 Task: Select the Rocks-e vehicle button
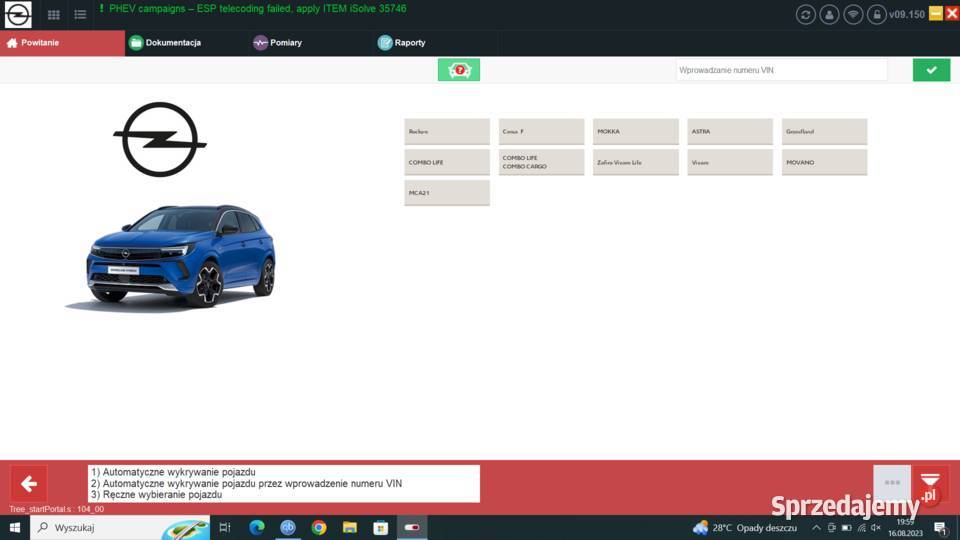click(x=447, y=132)
